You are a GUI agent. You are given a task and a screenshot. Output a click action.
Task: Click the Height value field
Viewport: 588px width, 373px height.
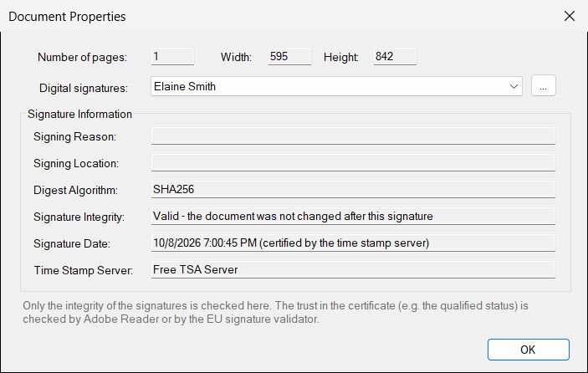[395, 56]
